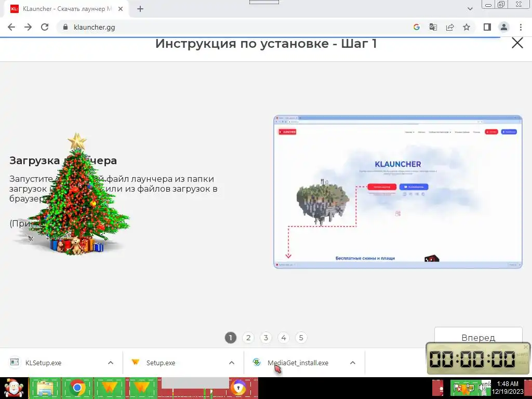Screen dimensions: 532x399
Task: Open the second orange installer taskbar icon
Action: [x=141, y=389]
